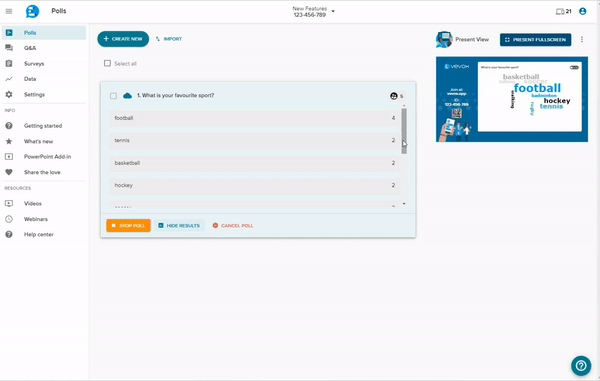Open the three-dot more options menu

click(582, 39)
